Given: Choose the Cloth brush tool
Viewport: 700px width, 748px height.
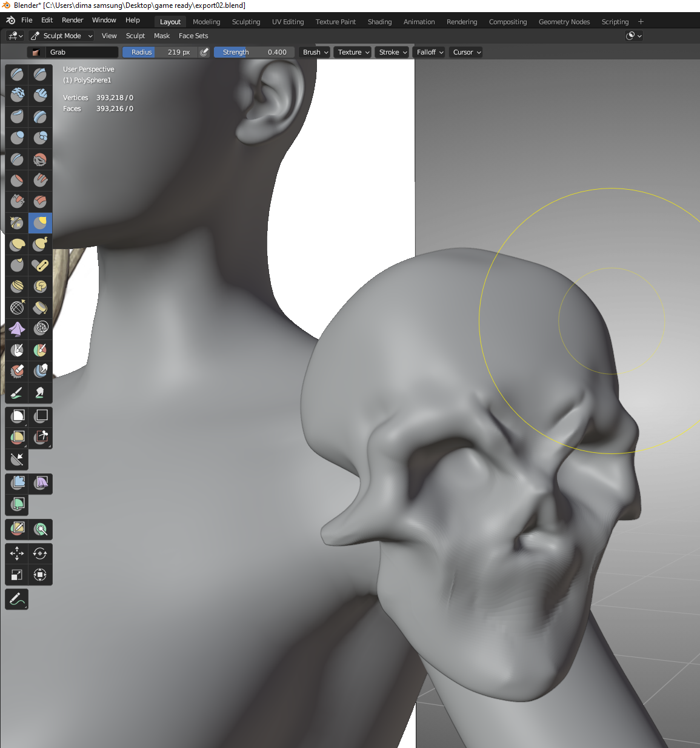Looking at the screenshot, I should 17,329.
